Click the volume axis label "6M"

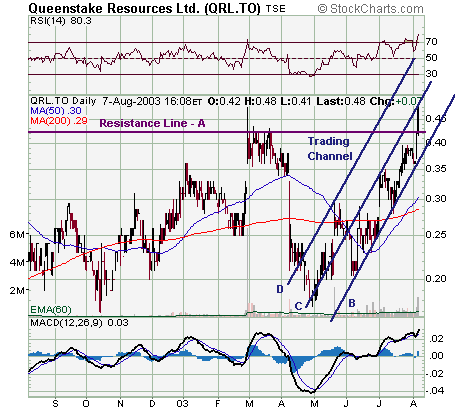point(17,235)
